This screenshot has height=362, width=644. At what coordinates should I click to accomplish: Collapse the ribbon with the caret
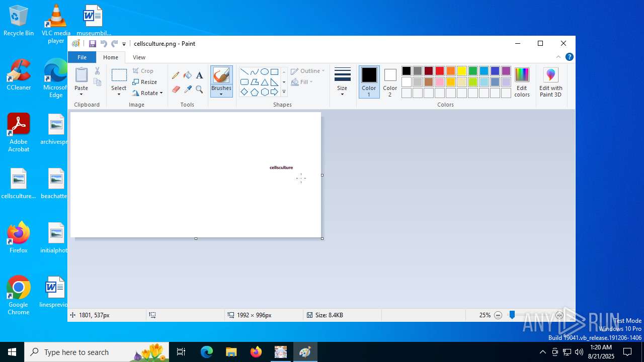(558, 57)
